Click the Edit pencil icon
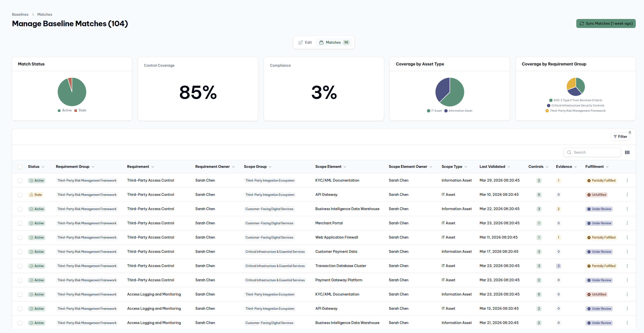 click(x=300, y=42)
